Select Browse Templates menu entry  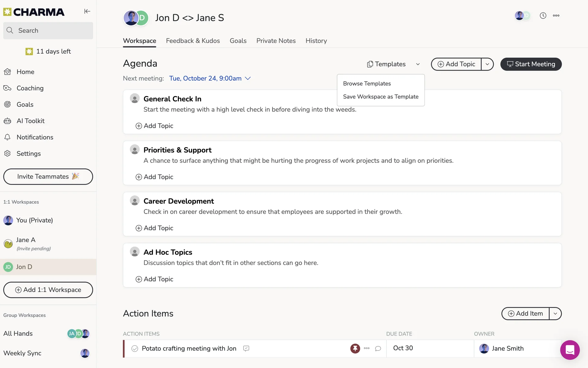click(367, 83)
